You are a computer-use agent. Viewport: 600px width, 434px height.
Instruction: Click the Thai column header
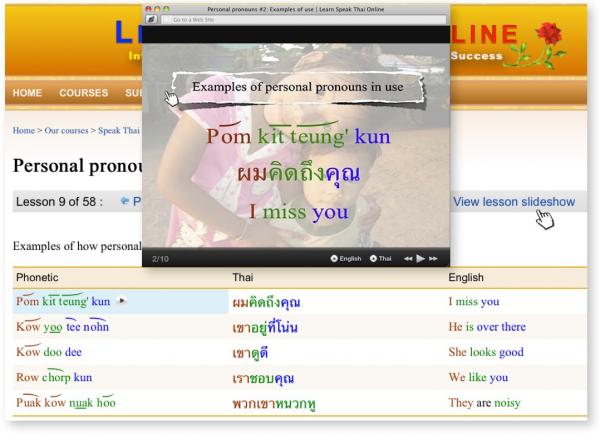[243, 277]
